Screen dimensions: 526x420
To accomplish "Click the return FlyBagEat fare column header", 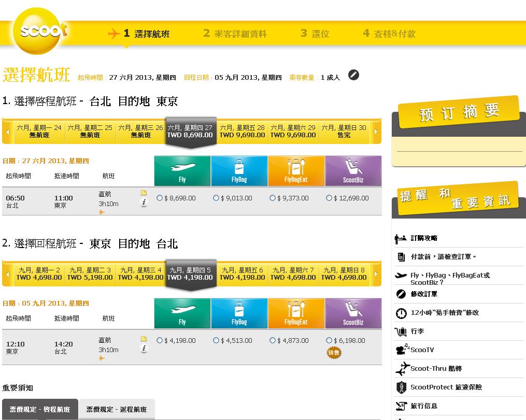I will (296, 313).
